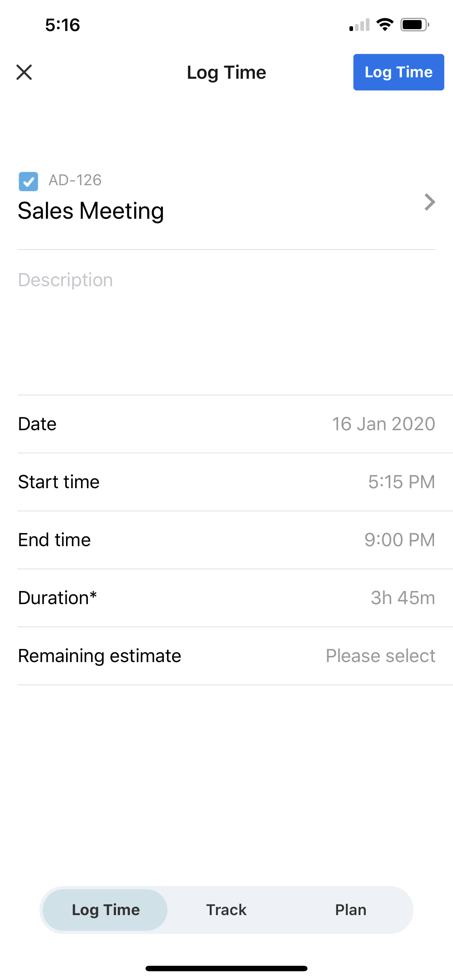Viewport: 453px width, 980px height.
Task: Tap the home indicator bar
Action: 226,968
